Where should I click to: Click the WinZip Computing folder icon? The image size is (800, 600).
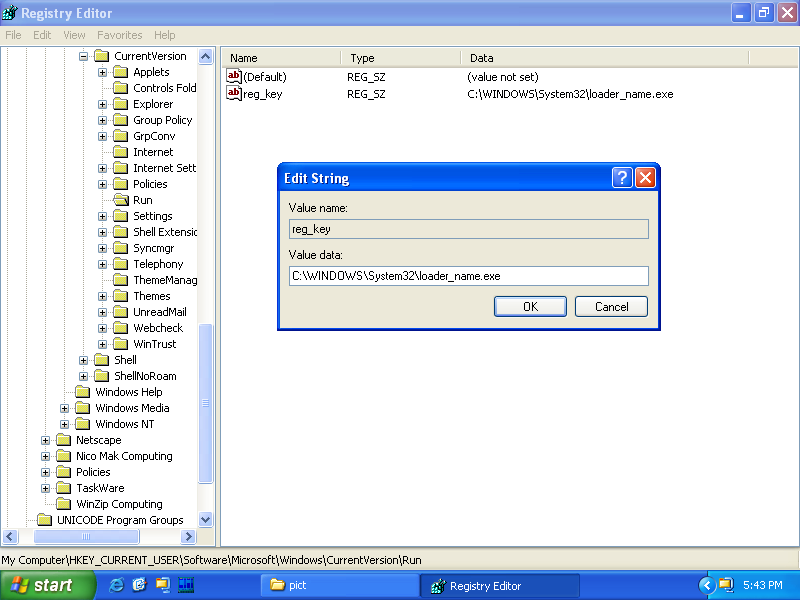(63, 504)
